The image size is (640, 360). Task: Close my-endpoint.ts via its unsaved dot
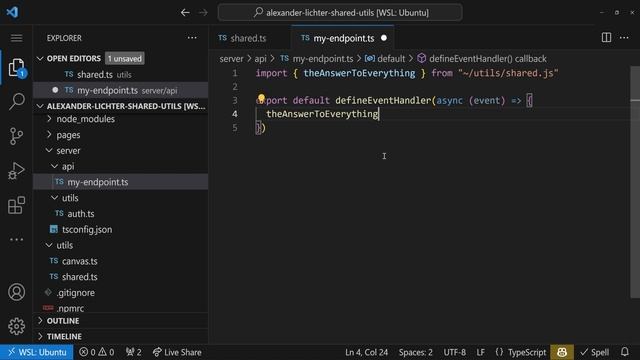click(x=384, y=38)
